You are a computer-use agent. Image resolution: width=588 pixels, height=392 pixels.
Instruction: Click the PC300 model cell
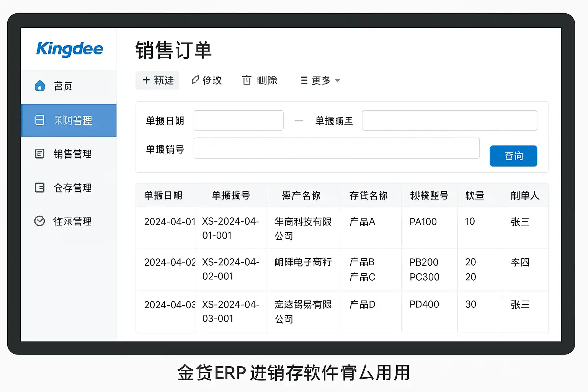point(425,277)
